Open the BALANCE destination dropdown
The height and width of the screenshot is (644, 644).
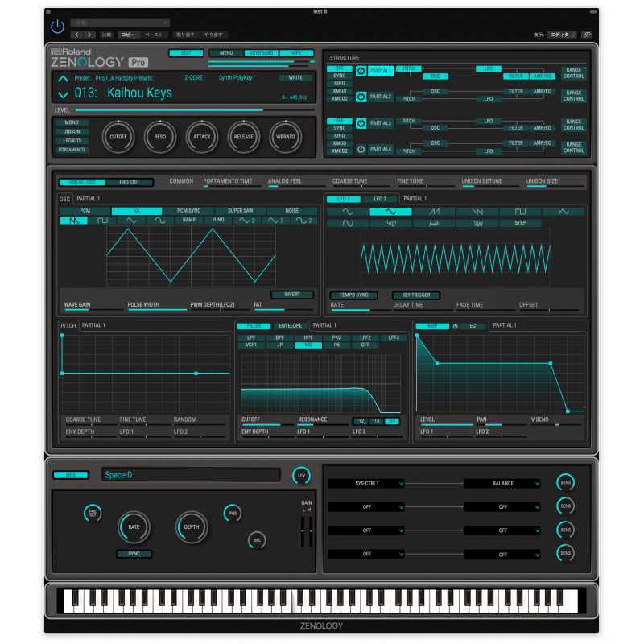502,484
